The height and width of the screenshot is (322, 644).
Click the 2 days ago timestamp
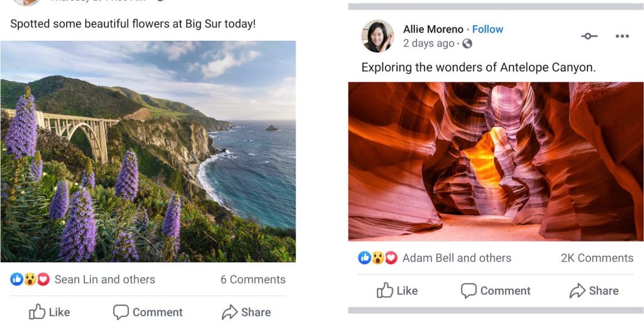428,43
